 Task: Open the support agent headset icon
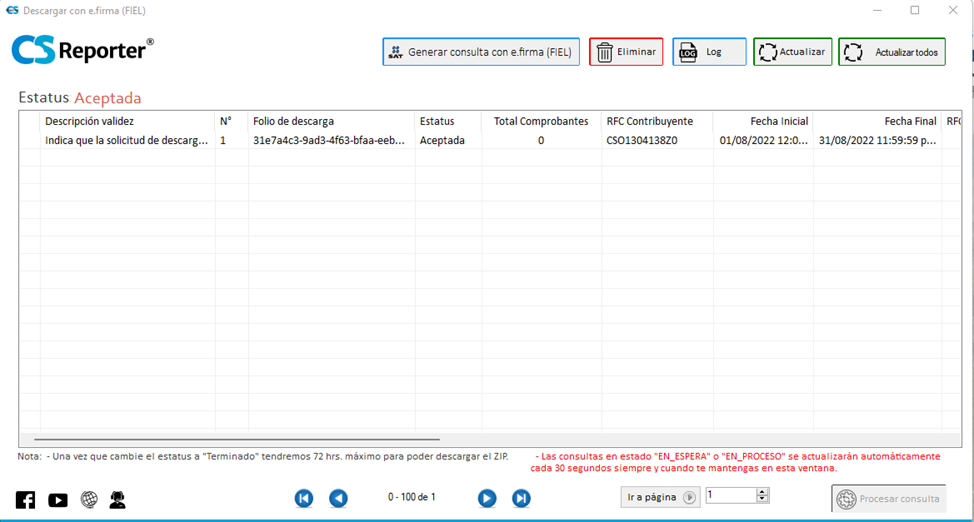(117, 499)
